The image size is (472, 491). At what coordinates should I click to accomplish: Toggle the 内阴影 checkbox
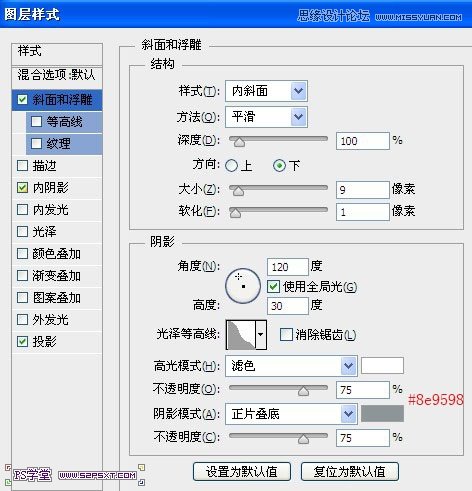tap(22, 188)
